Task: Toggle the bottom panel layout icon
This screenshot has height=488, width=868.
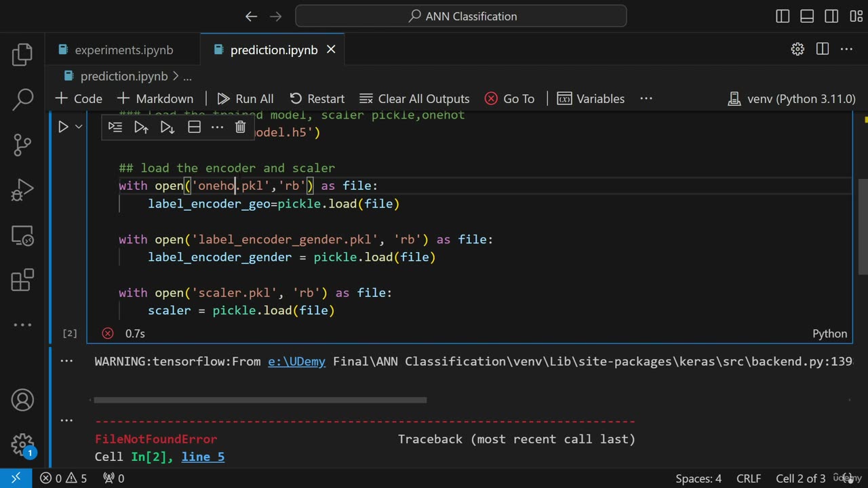Action: (x=807, y=16)
